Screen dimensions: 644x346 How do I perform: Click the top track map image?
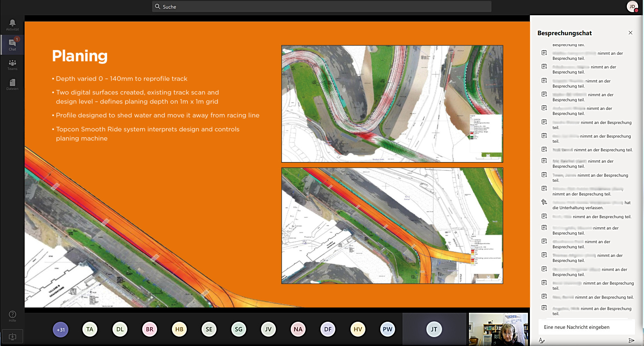pos(392,104)
